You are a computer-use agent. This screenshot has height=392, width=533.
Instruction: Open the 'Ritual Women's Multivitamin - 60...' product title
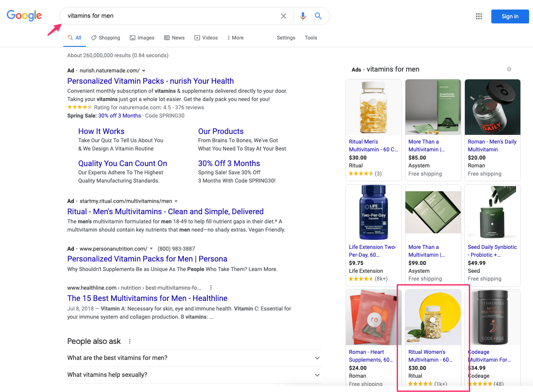tap(430, 356)
